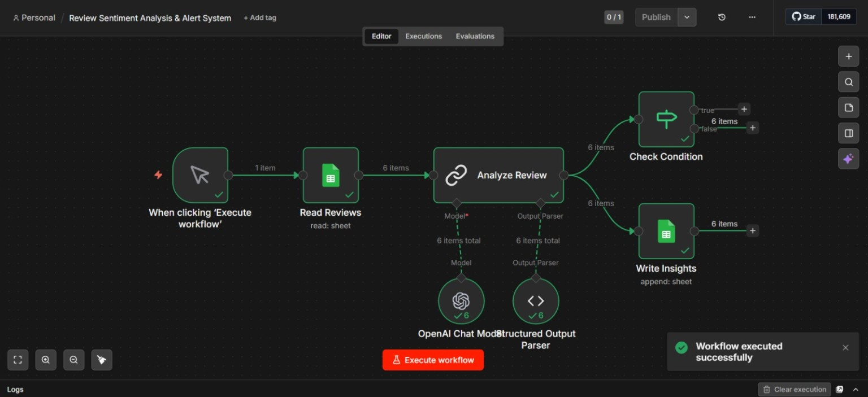This screenshot has width=868, height=397.
Task: Add node after Check Condition false output
Action: [x=752, y=128]
